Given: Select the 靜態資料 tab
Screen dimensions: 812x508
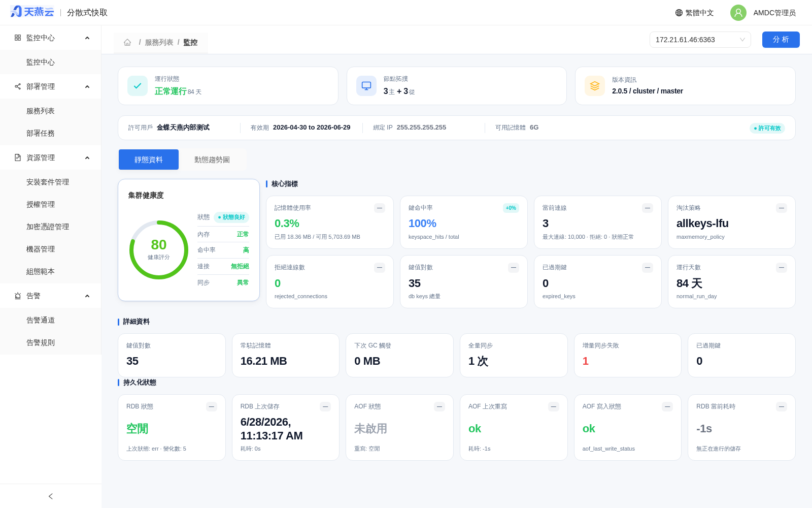Looking at the screenshot, I should (x=149, y=160).
